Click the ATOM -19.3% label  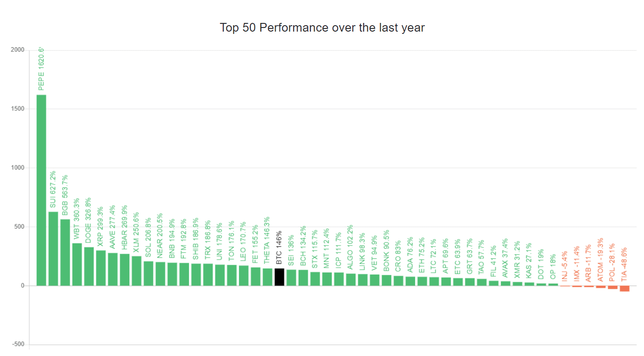point(601,259)
